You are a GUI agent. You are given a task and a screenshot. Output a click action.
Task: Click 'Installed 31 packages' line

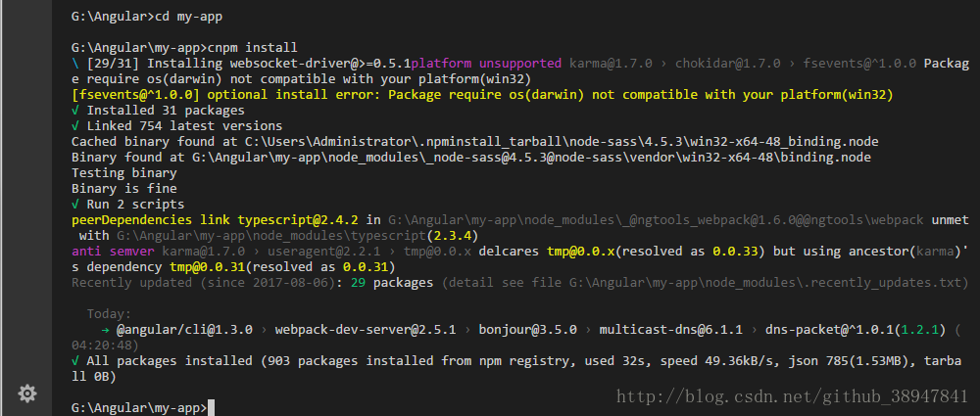point(158,111)
